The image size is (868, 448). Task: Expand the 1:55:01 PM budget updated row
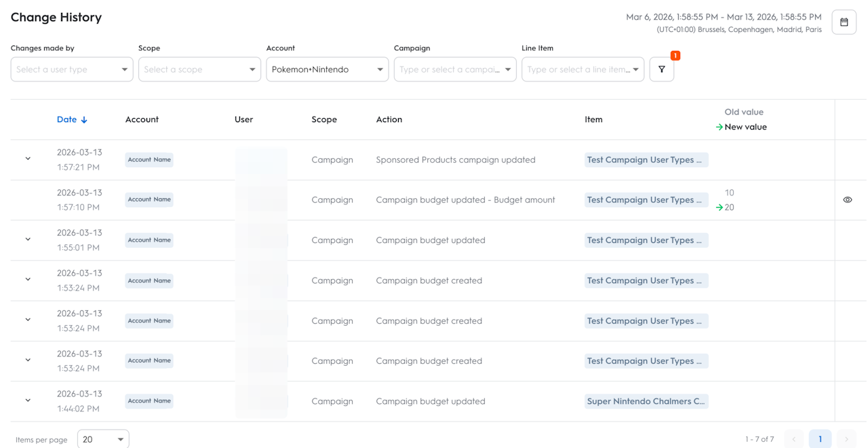point(28,240)
